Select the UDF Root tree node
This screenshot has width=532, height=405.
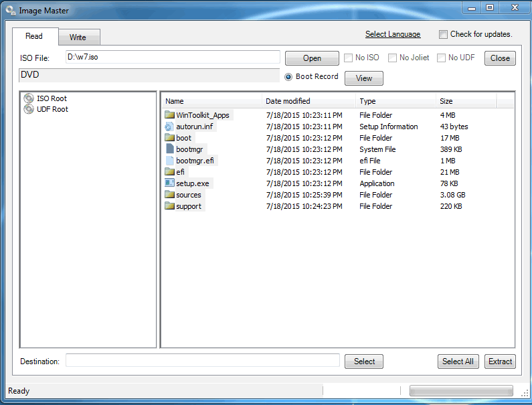53,109
